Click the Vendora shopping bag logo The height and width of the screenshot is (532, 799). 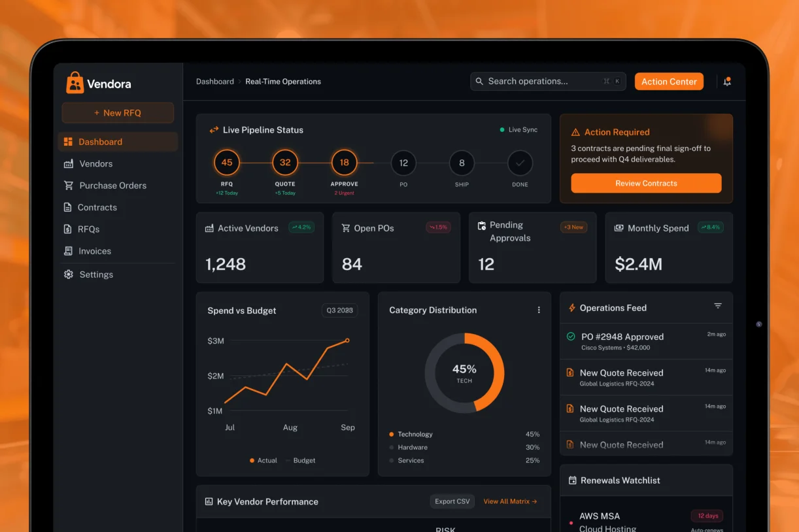click(x=75, y=83)
